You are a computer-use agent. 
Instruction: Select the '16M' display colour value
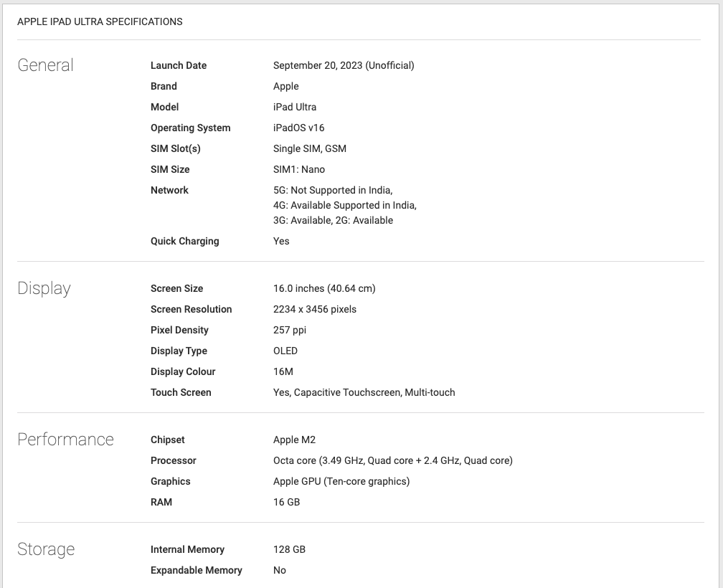click(x=283, y=371)
